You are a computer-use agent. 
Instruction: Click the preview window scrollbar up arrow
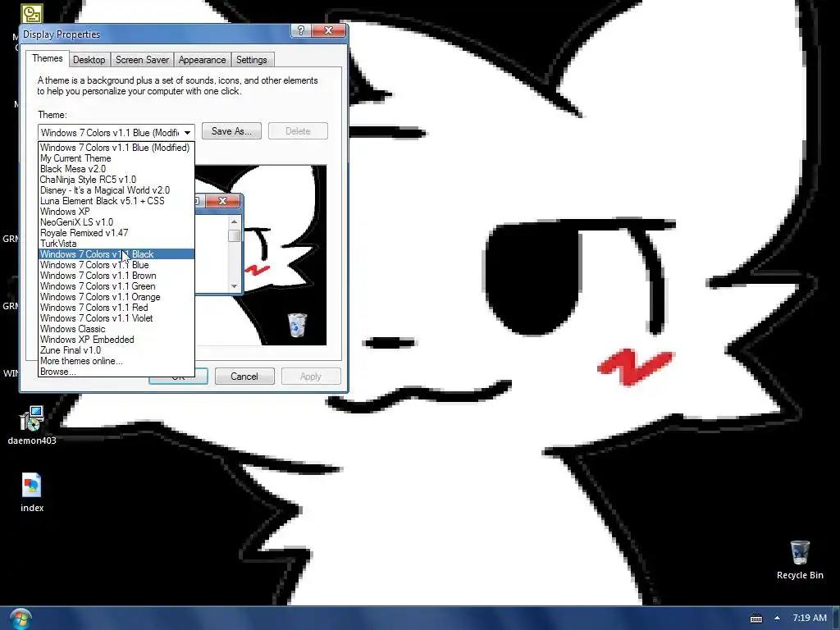tap(234, 221)
